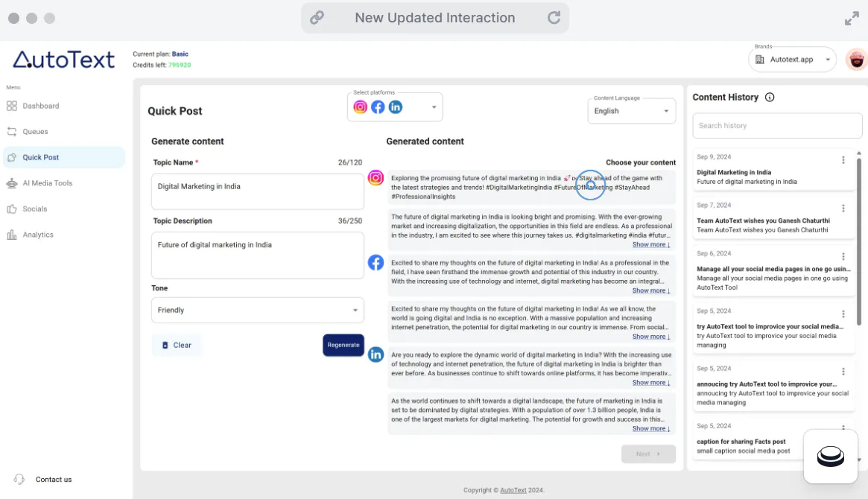Open AI Media Tools

pyautogui.click(x=49, y=182)
